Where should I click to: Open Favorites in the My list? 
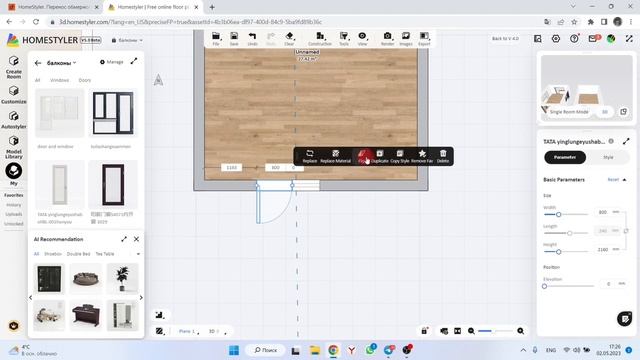coord(13,195)
